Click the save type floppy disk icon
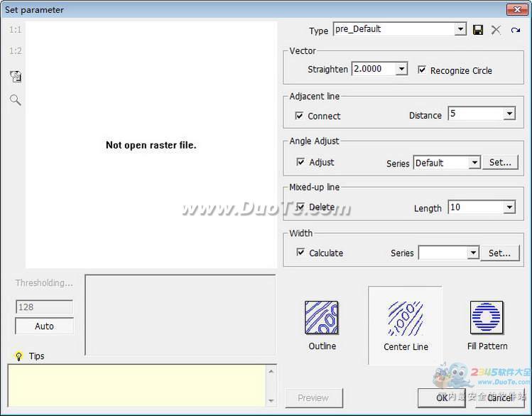Viewport: 532px width, 416px height. tap(478, 30)
